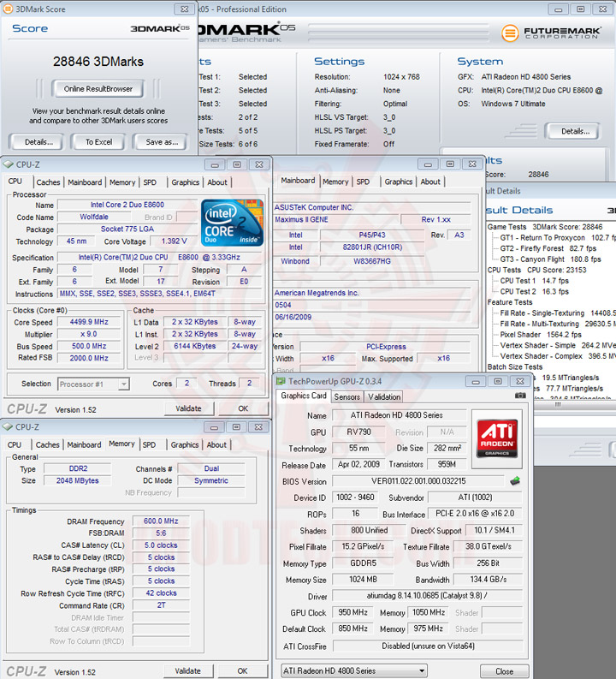Select About tab in CPU-Z Mainboard window

point(430,182)
